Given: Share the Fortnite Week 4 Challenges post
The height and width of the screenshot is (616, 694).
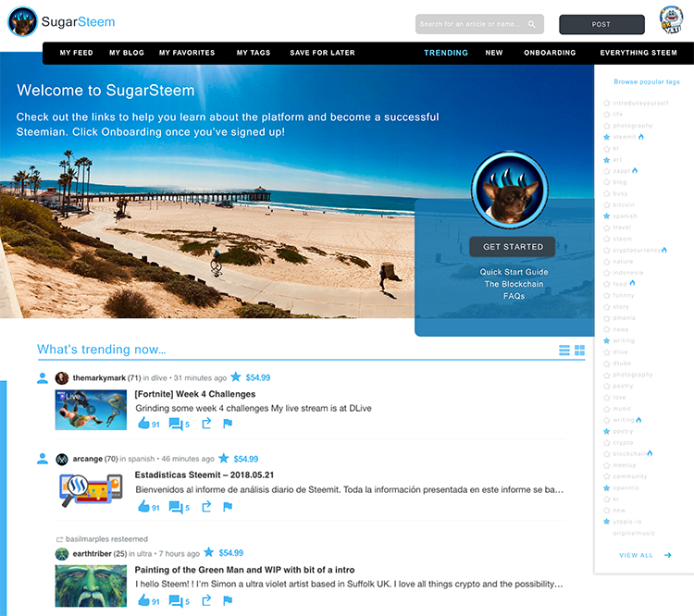Looking at the screenshot, I should 206,424.
